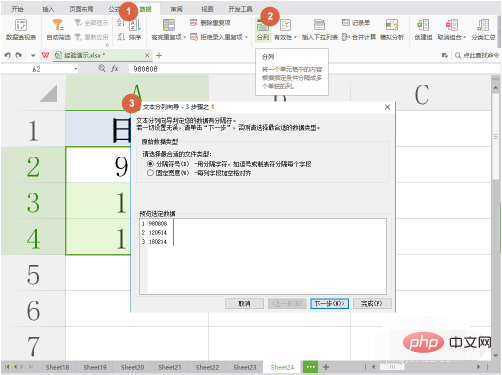Click 取消 cancel button in wizard
Viewport: 502px width, 375px height.
click(244, 304)
